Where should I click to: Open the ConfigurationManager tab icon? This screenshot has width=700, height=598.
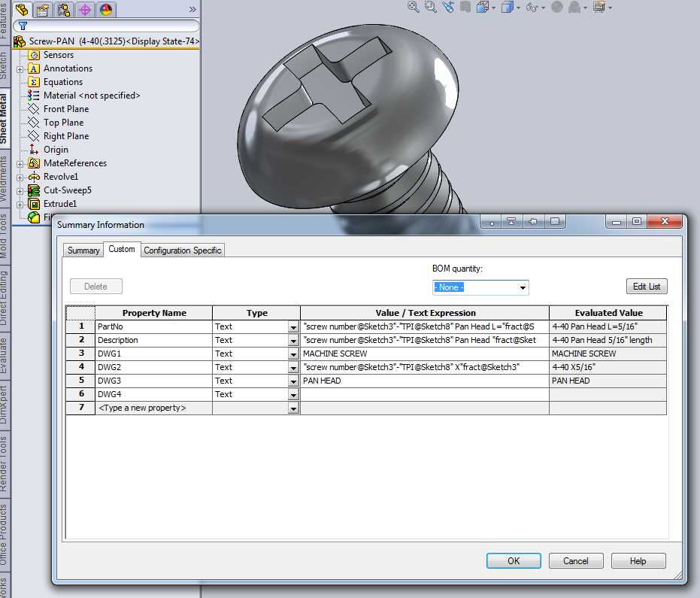click(64, 9)
